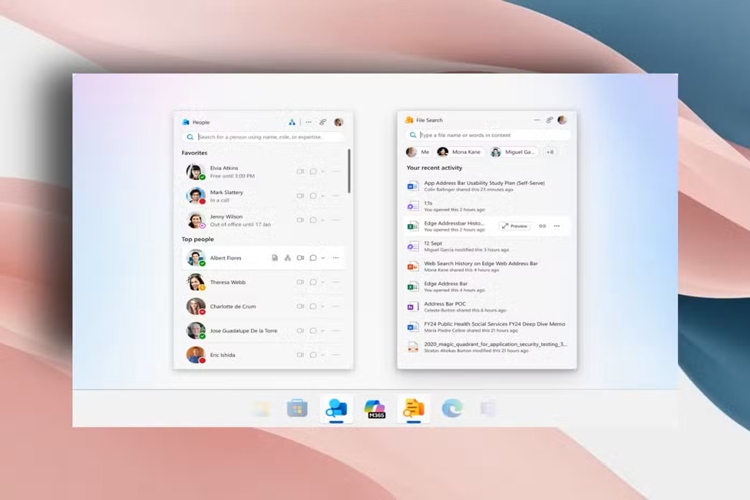View files shared with Albert Flores

(275, 258)
